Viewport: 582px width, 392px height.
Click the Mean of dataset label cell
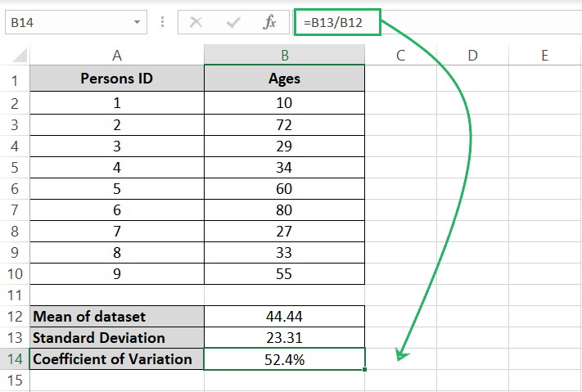(x=117, y=316)
